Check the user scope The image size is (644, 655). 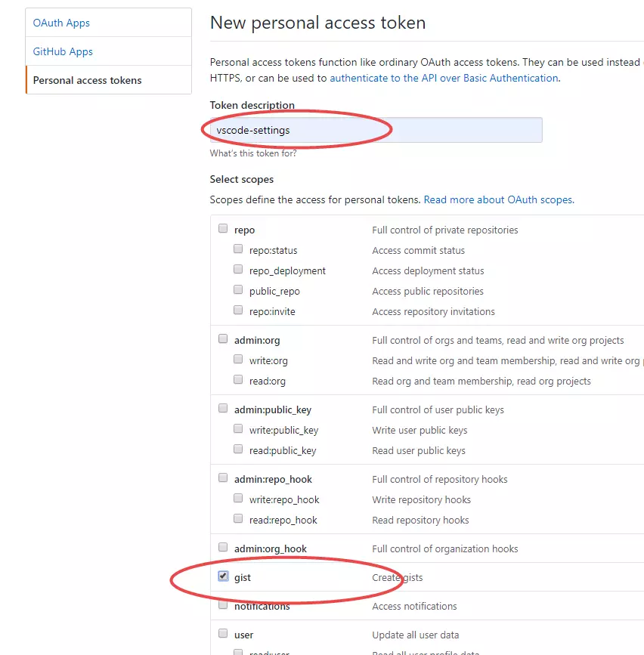222,632
